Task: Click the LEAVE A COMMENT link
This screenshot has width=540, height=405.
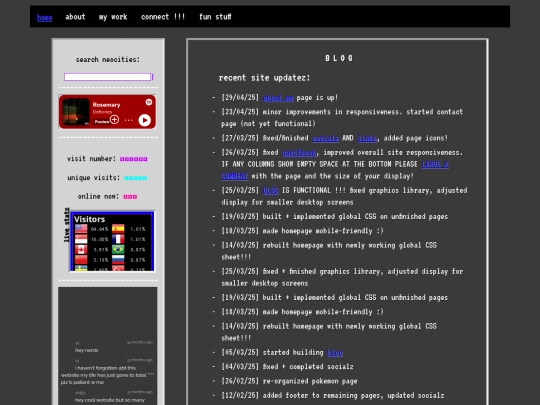Action: coord(435,164)
